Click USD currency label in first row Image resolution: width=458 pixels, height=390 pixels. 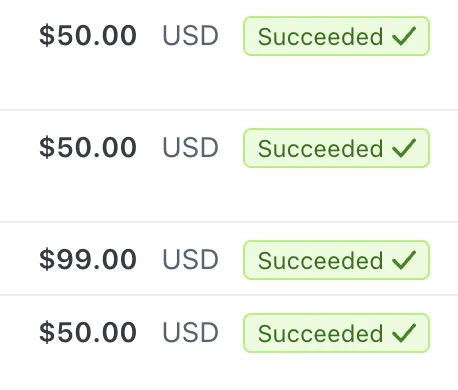click(190, 35)
